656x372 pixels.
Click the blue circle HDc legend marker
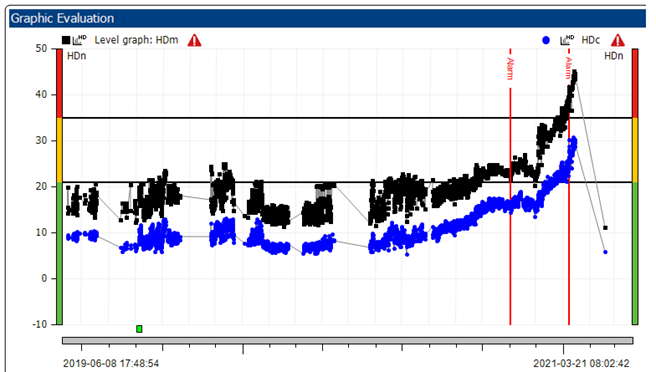pos(546,40)
